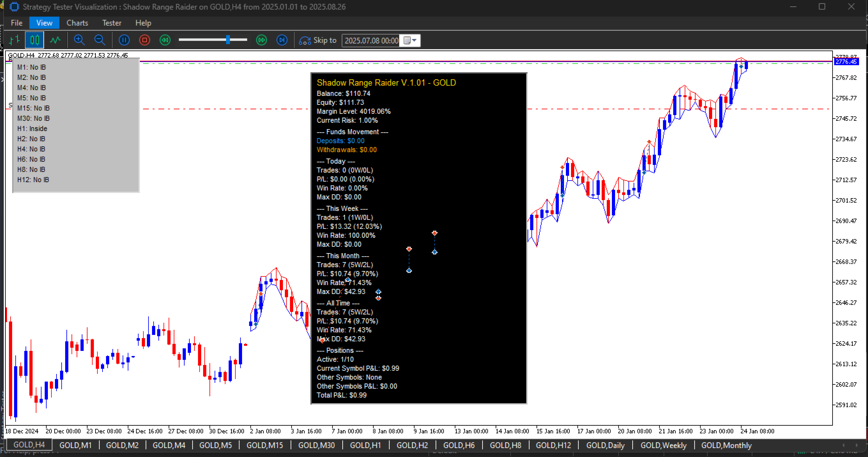Screen dimensions: 868x457
Task: Expand the Help menu
Action: (x=143, y=23)
